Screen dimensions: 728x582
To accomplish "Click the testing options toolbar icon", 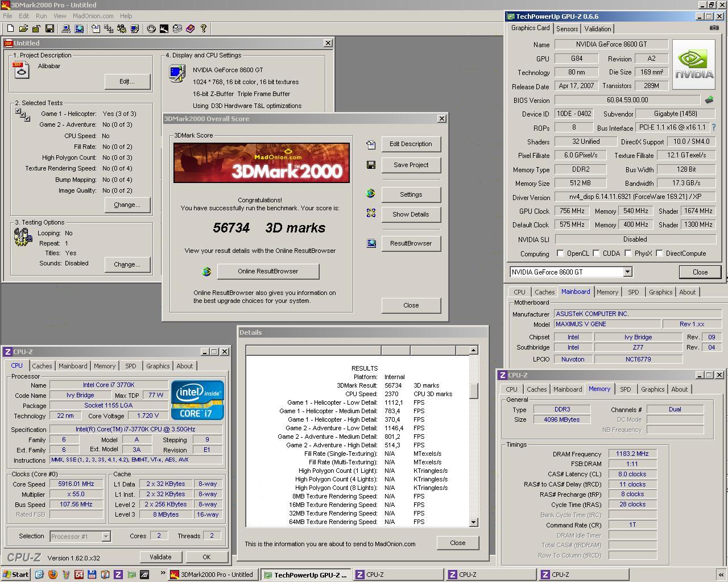I will coord(121,28).
